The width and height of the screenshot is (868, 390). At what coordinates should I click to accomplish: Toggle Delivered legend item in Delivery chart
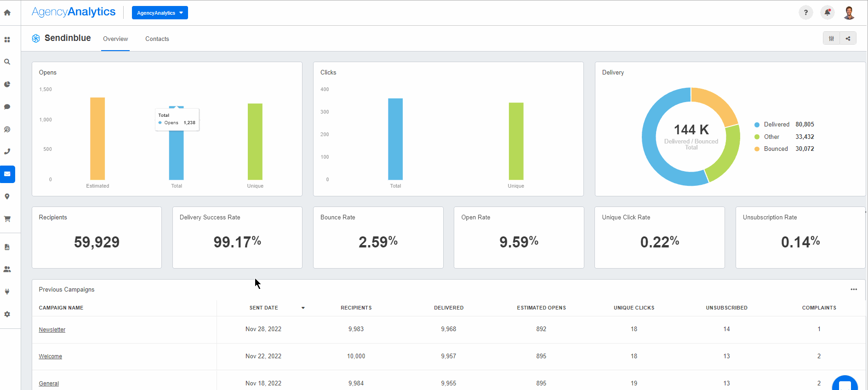pos(776,125)
